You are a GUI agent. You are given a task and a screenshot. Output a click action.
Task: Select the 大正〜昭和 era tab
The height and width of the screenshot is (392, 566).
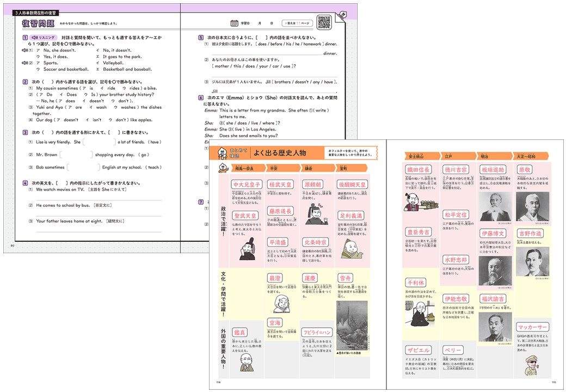pyautogui.click(x=531, y=156)
